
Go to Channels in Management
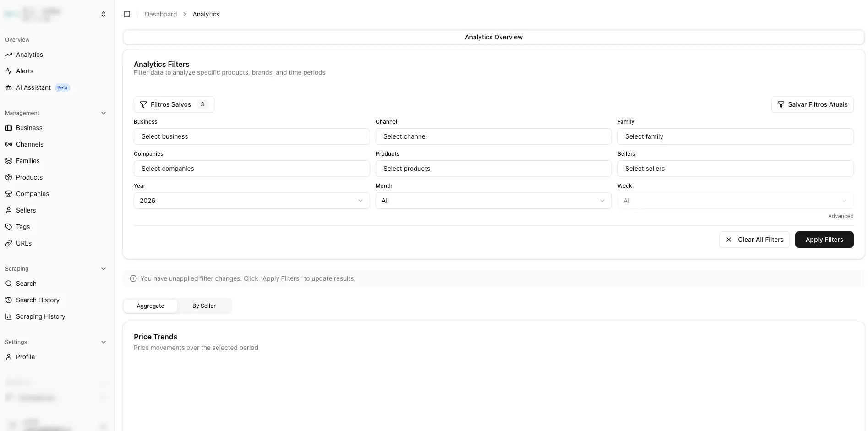[x=30, y=144]
